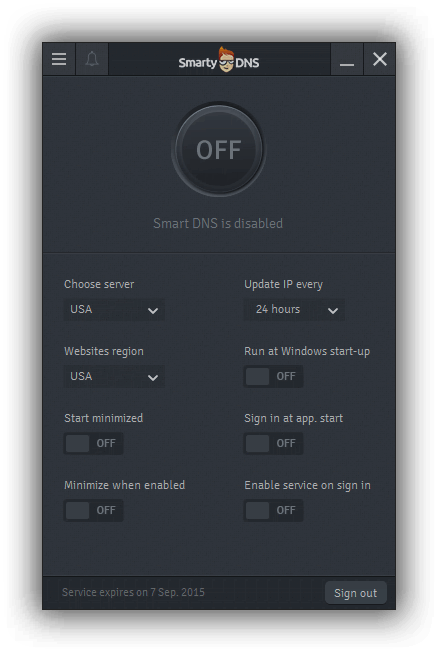438x652 pixels.
Task: Click the Smart DNS is disabled status
Action: 218,223
